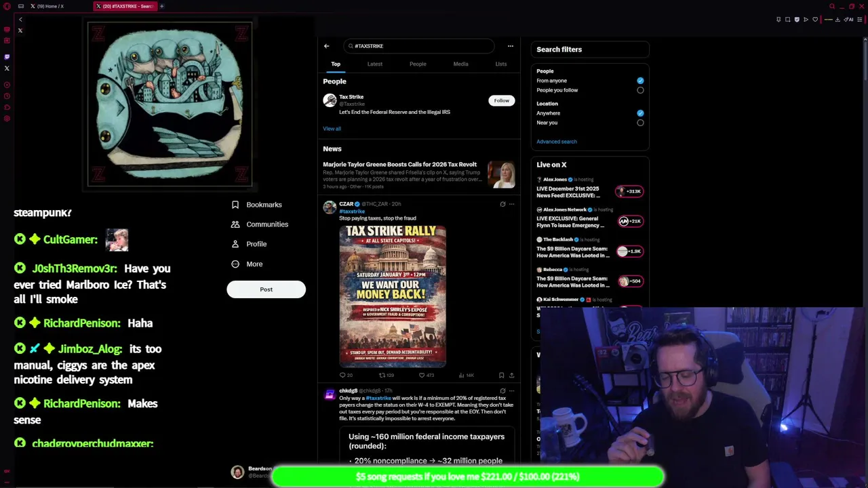Open X icon in the Opera sidebar

7,68
